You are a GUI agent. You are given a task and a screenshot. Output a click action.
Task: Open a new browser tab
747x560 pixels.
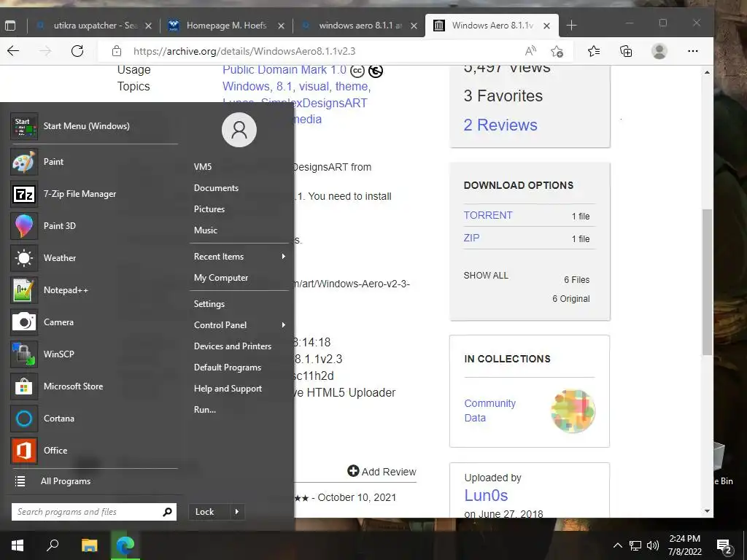(571, 26)
